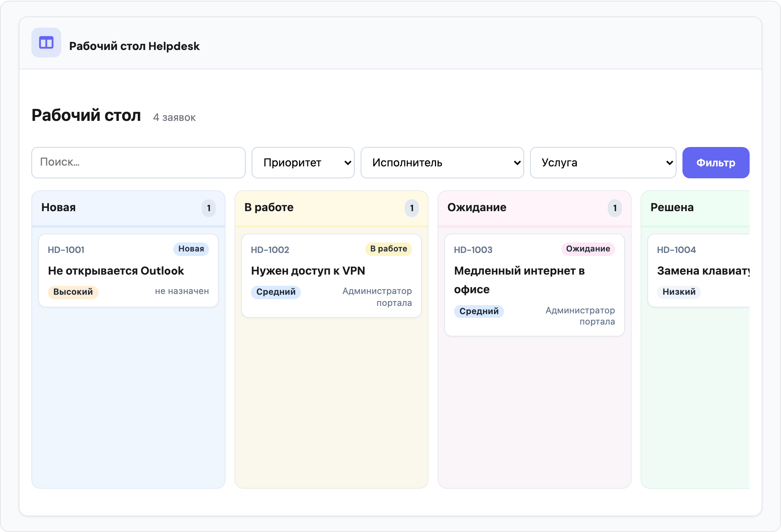
Task: Click assignee Администратор портала on HD-1002
Action: coord(377,297)
